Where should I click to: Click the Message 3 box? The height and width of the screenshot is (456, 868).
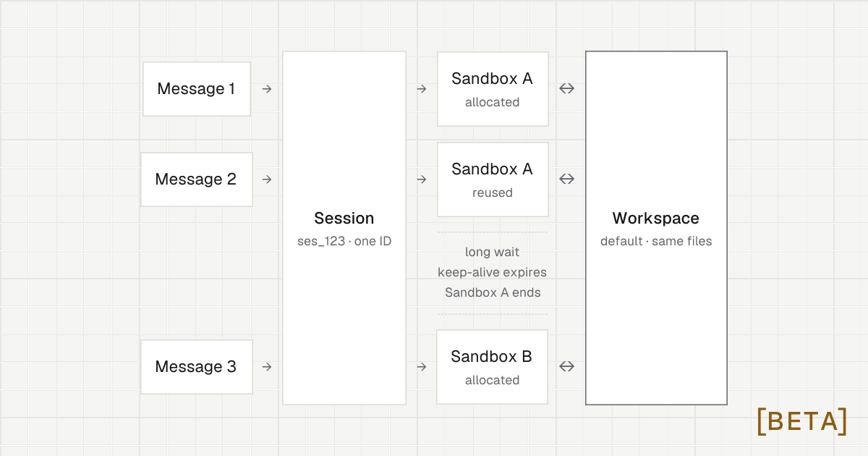(x=197, y=367)
